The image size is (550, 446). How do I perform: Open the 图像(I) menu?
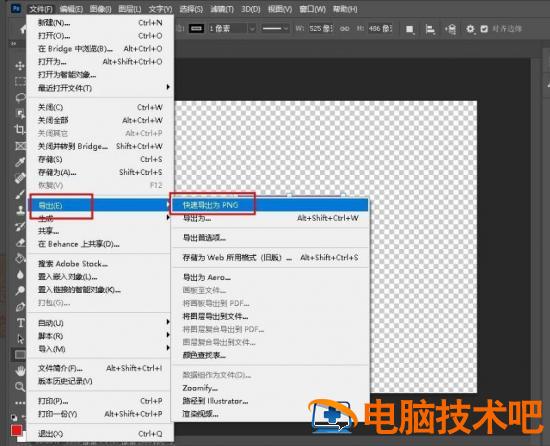[100, 9]
